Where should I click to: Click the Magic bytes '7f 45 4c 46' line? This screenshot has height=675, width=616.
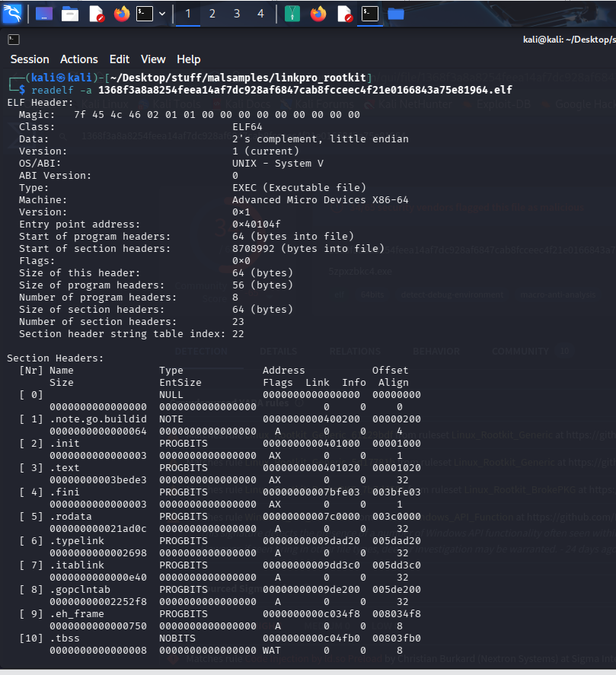[x=190, y=114]
